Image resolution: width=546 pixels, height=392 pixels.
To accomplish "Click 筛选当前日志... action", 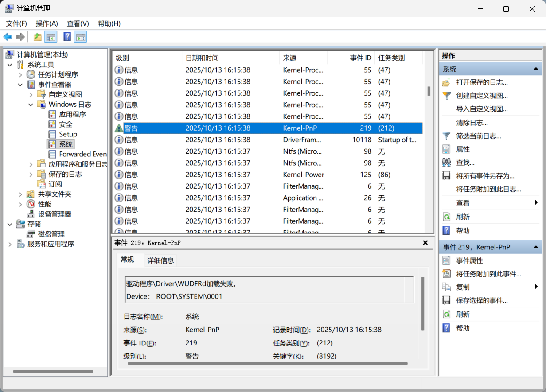I will [x=479, y=136].
